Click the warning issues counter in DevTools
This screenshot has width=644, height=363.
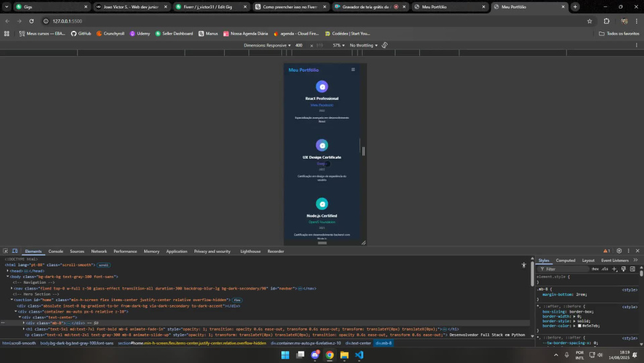coord(606,251)
